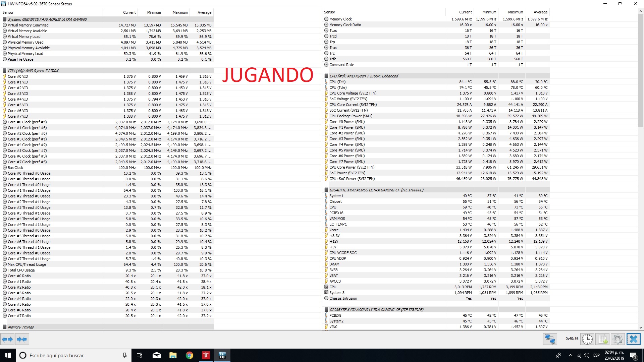The image size is (644, 362).
Task: Open the Mail app from taskbar
Action: [156, 355]
